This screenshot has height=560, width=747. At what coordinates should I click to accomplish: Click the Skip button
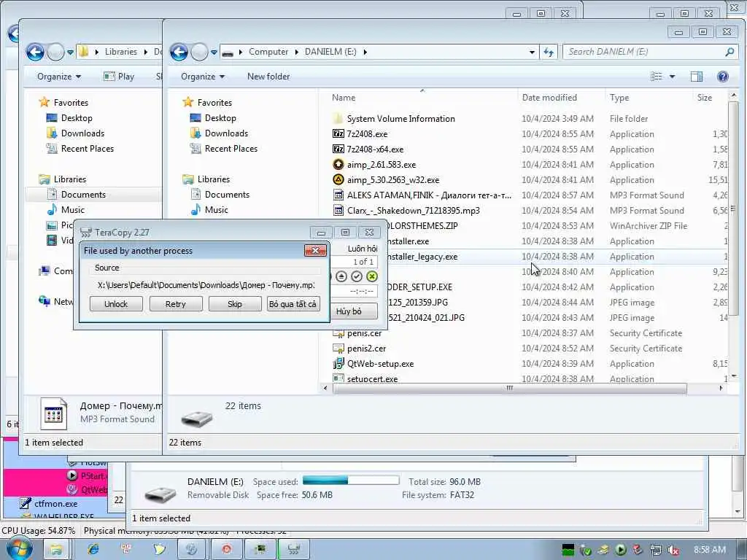tap(235, 304)
